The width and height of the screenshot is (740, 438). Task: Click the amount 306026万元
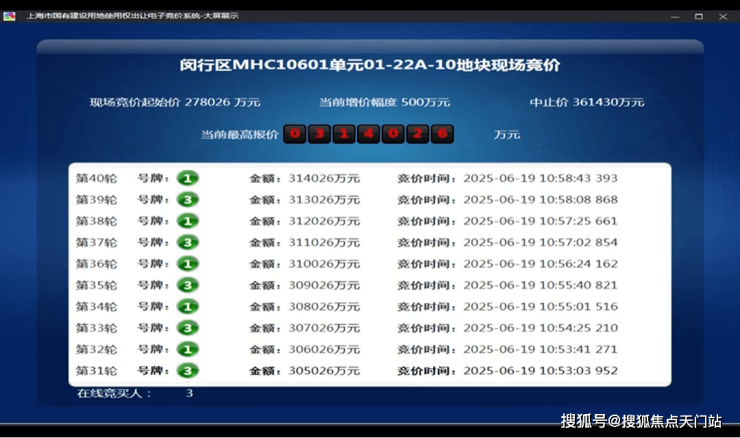coord(324,349)
